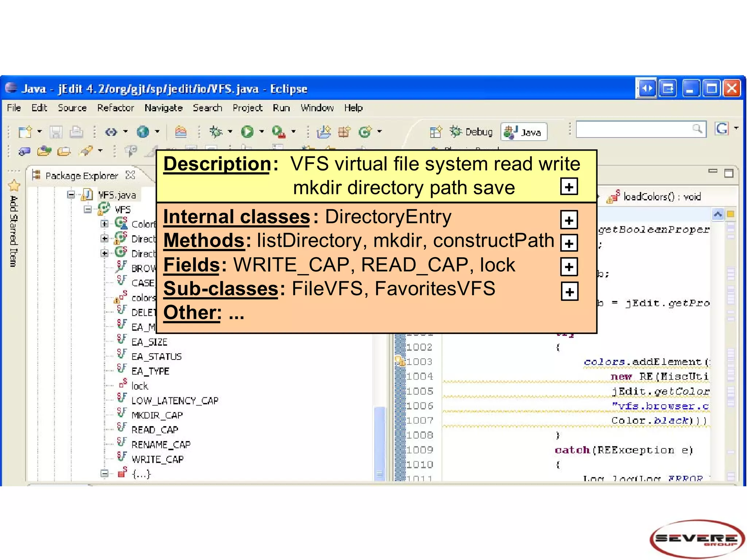Switch to the Java perspective
The image size is (747, 560).
(524, 132)
